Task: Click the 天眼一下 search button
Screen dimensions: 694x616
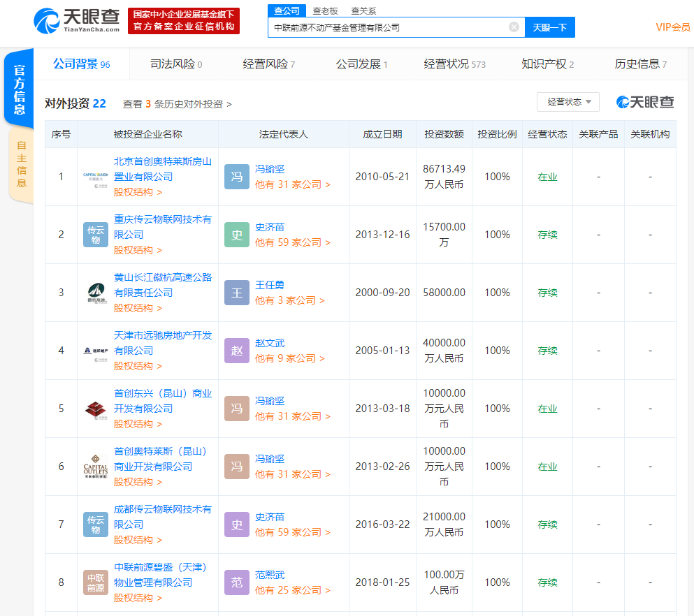Action: 550,27
